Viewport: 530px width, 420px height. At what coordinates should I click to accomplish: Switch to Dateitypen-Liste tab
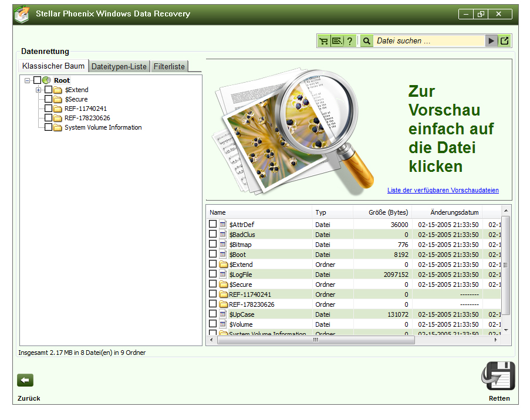pyautogui.click(x=119, y=66)
